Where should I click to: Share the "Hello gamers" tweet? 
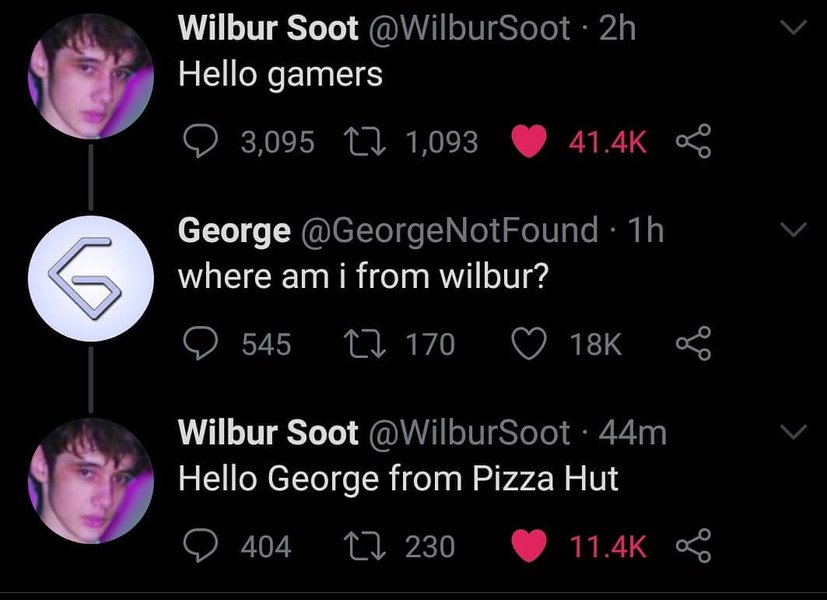point(690,142)
